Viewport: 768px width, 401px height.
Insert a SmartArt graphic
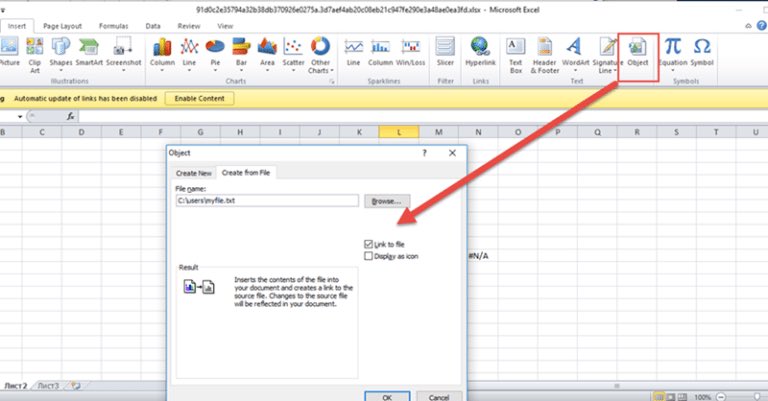[x=89, y=51]
